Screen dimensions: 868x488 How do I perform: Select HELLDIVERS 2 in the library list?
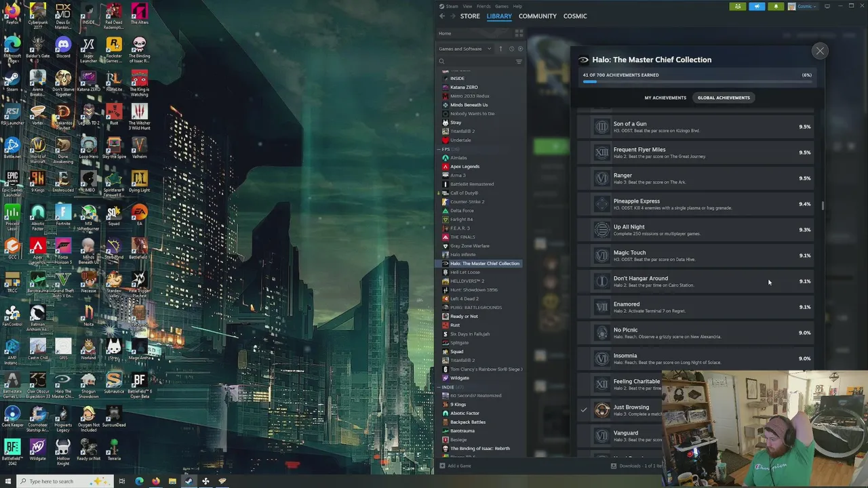coord(467,281)
